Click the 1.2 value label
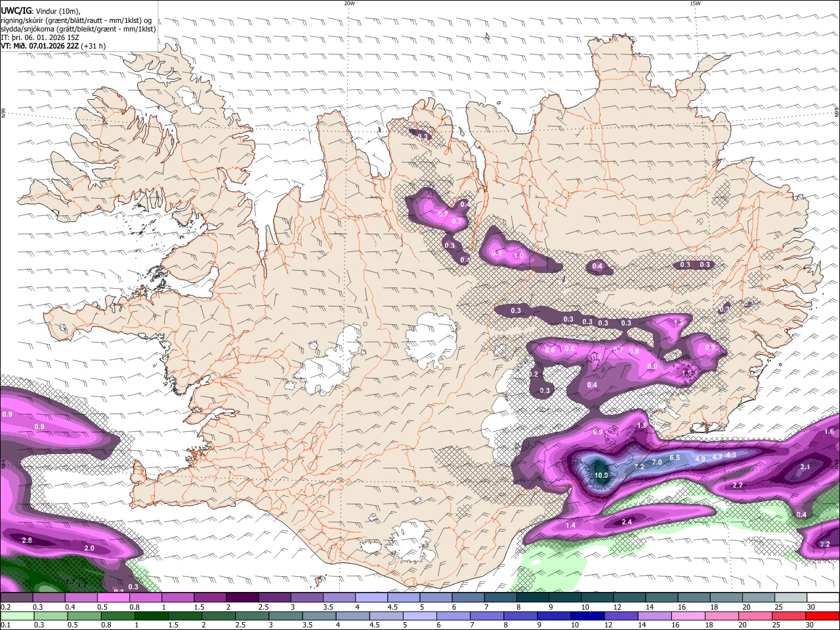Viewport: 840px width, 630px height. coord(679,322)
